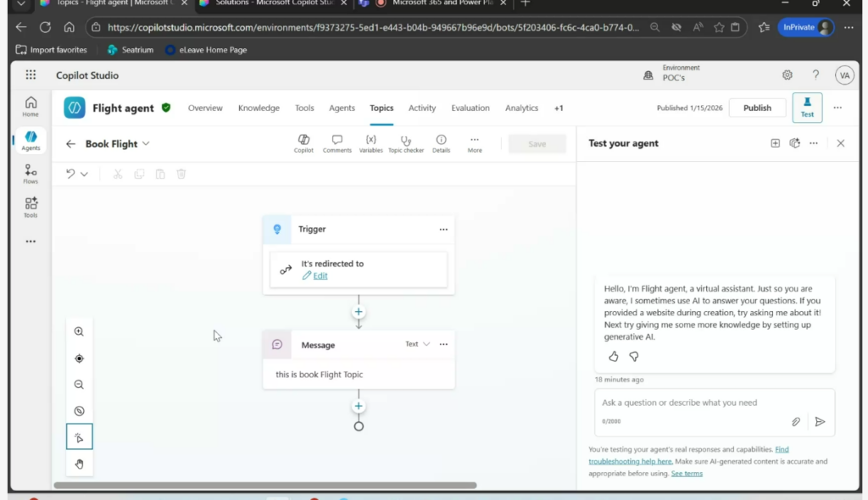Screen dimensions: 868x500
Task: Open Flows in the left sidebar
Action: 31,174
